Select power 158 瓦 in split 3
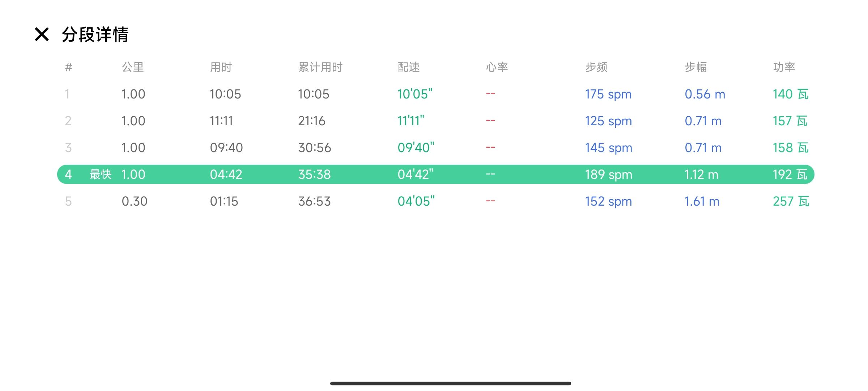The image size is (868, 391). pyautogui.click(x=791, y=148)
